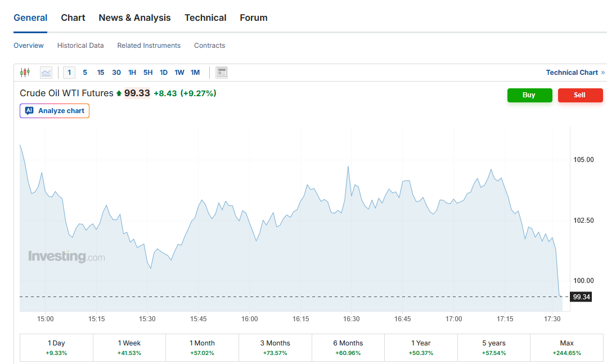Choose the 1W chart interval
607x364 pixels.
coord(179,73)
